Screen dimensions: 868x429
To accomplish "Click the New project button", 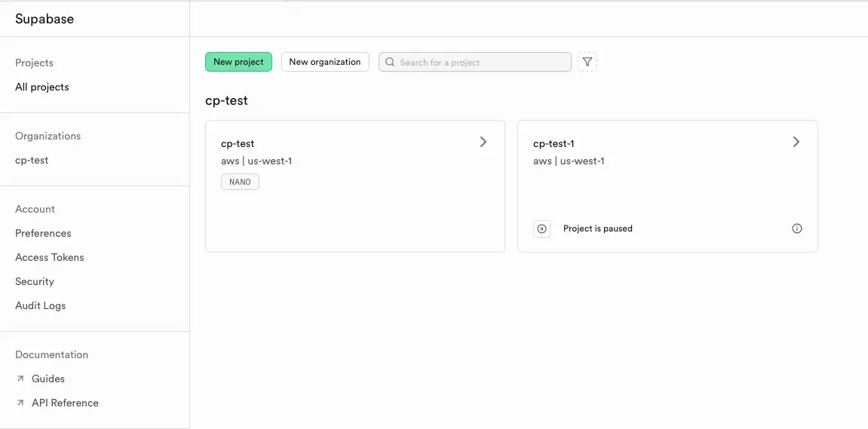I will pos(238,62).
